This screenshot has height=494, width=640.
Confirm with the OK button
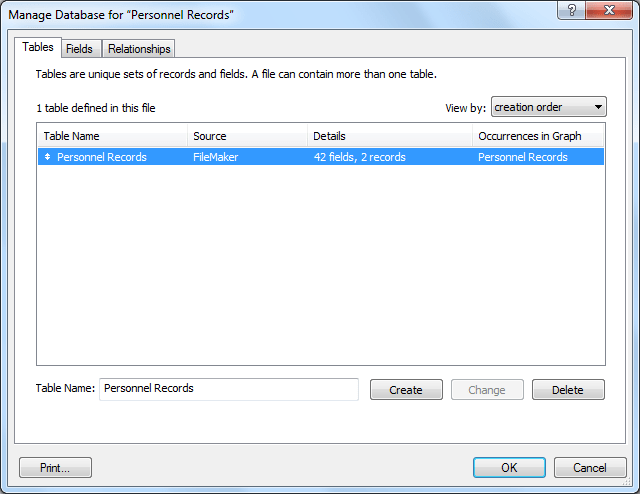(509, 467)
